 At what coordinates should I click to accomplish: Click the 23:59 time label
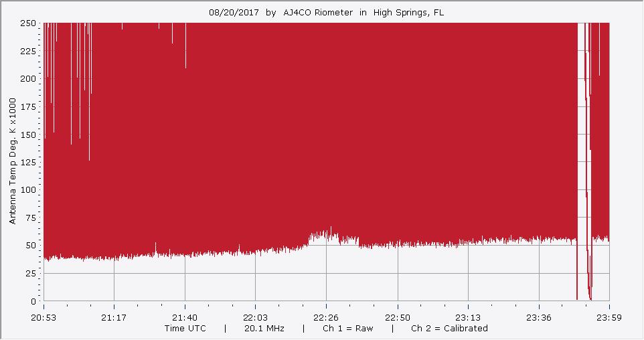pyautogui.click(x=609, y=318)
